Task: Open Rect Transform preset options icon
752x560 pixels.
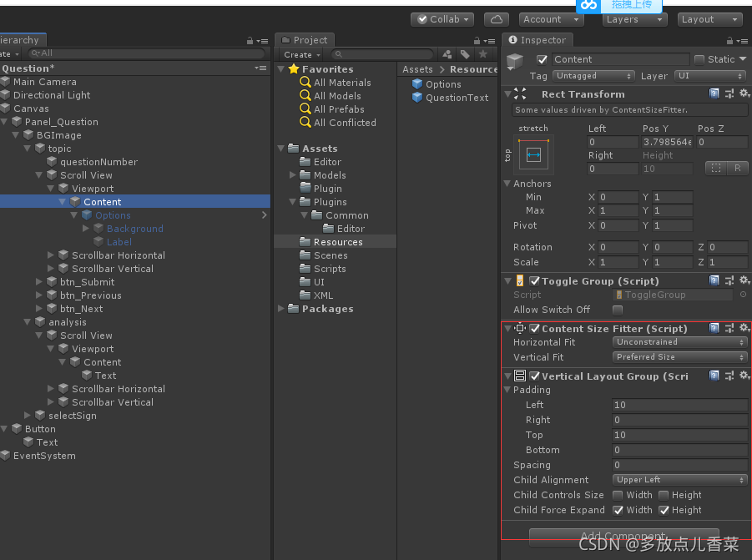Action: [x=729, y=93]
